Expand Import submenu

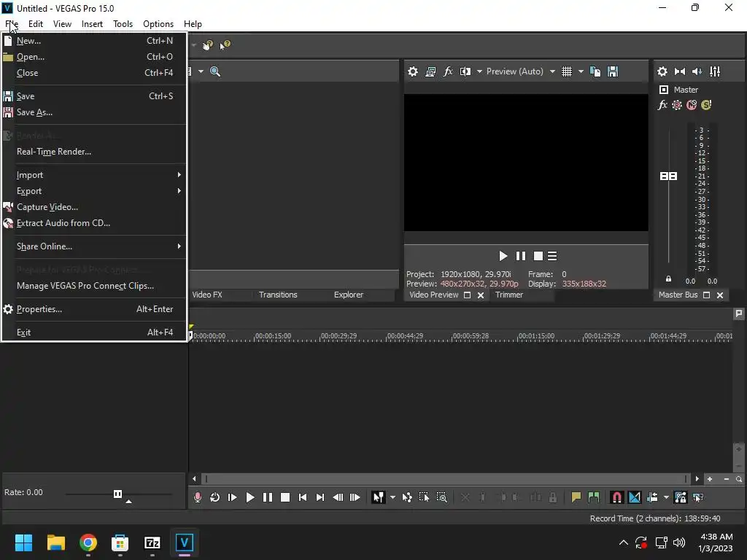[x=94, y=175]
